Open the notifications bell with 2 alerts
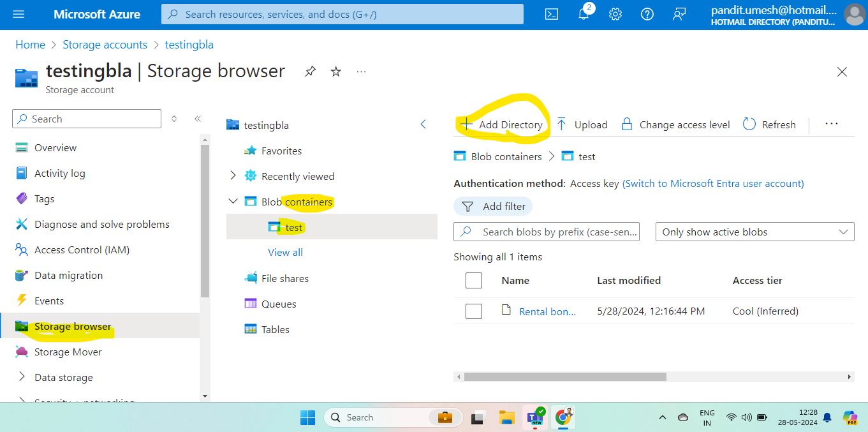This screenshot has height=432, width=868. [x=583, y=13]
